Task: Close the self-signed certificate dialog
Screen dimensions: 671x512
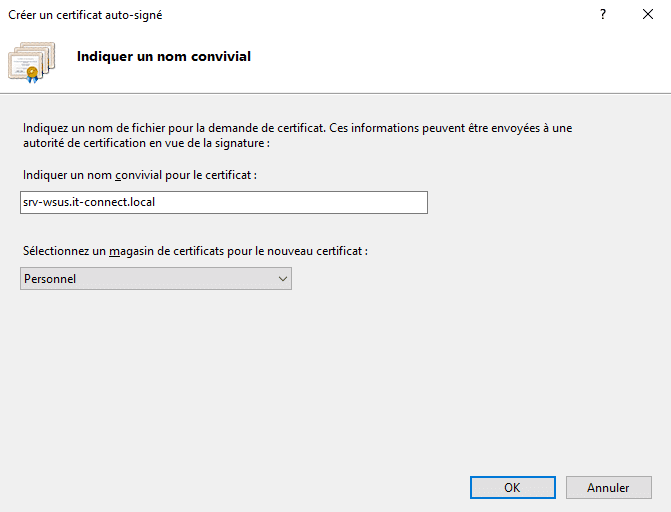Action: tap(647, 15)
